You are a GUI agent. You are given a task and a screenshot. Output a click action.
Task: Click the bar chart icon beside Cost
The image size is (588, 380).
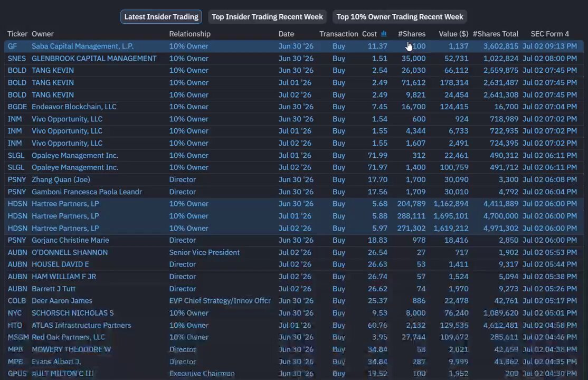tap(384, 34)
